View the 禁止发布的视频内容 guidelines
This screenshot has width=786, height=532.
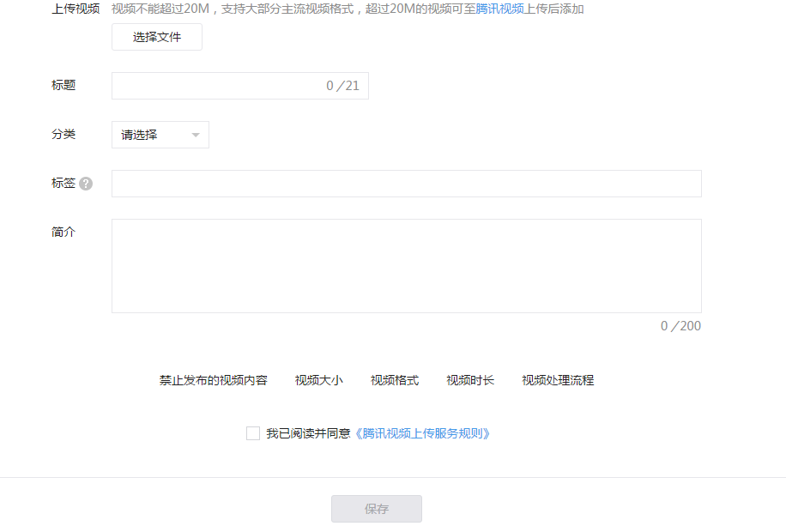[212, 380]
